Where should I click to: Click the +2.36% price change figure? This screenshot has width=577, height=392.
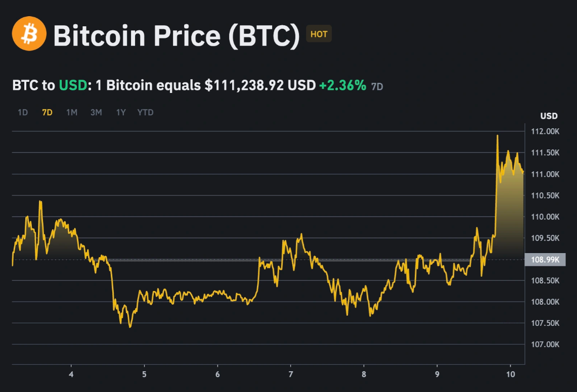click(342, 85)
